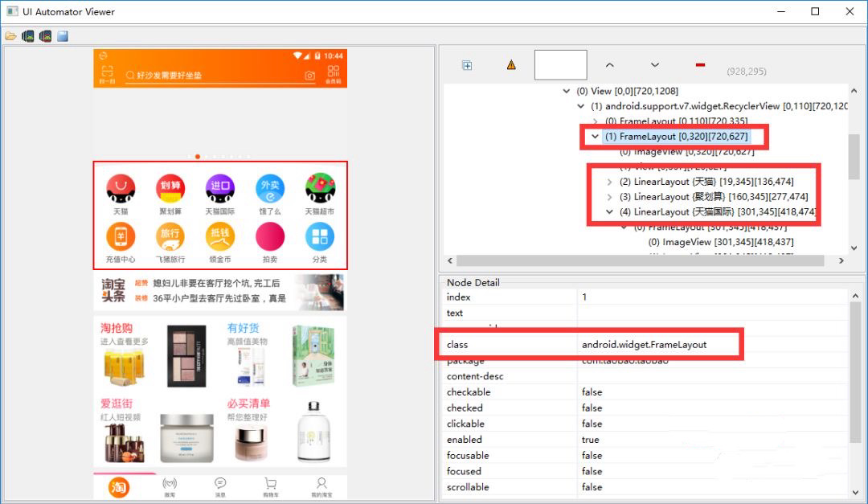Tap the camera icon in Taobao search bar
868x504 pixels.
[x=310, y=76]
